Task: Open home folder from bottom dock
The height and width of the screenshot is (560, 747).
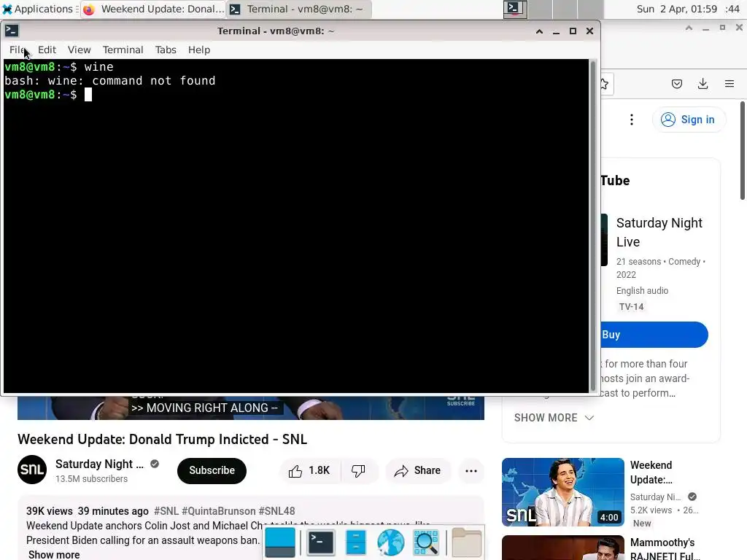Action: (466, 542)
